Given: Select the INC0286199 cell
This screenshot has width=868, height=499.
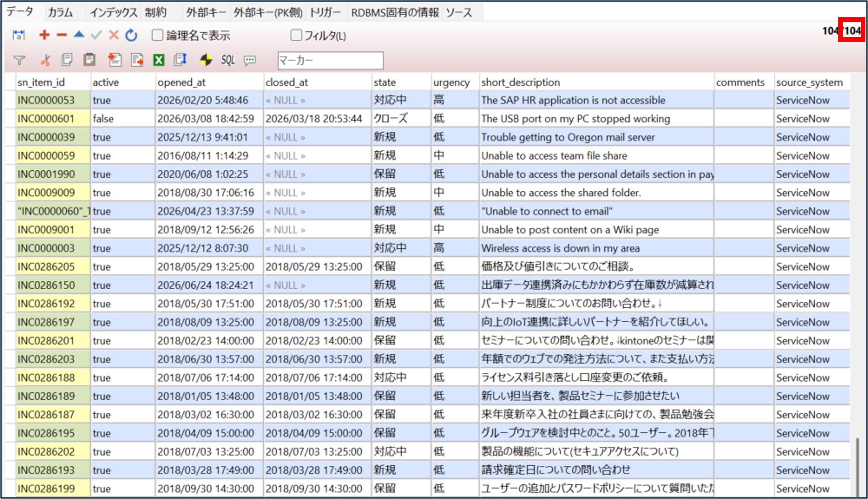Looking at the screenshot, I should (53, 488).
